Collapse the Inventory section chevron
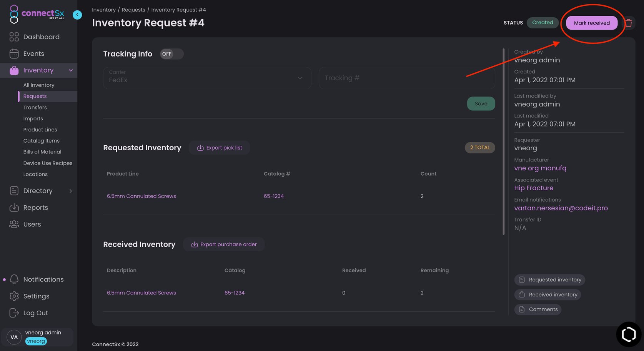The image size is (644, 351). tap(70, 70)
